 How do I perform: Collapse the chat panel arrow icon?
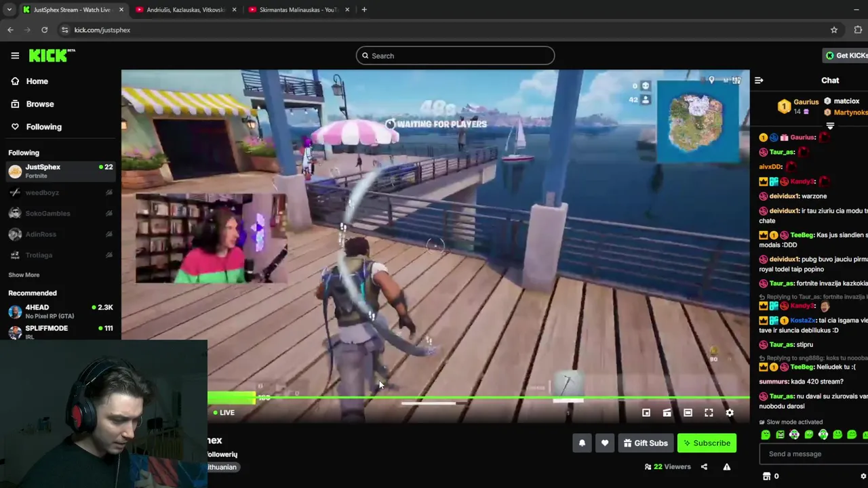tap(759, 81)
